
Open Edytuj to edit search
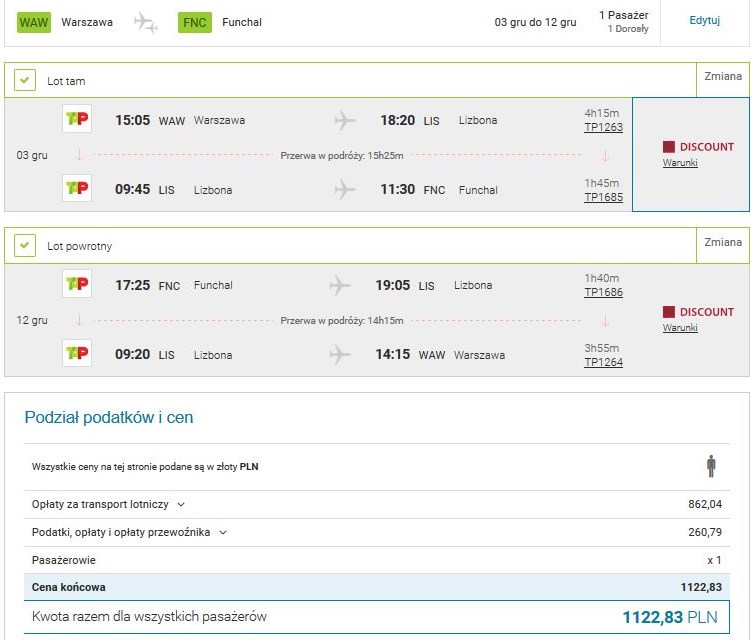(704, 20)
